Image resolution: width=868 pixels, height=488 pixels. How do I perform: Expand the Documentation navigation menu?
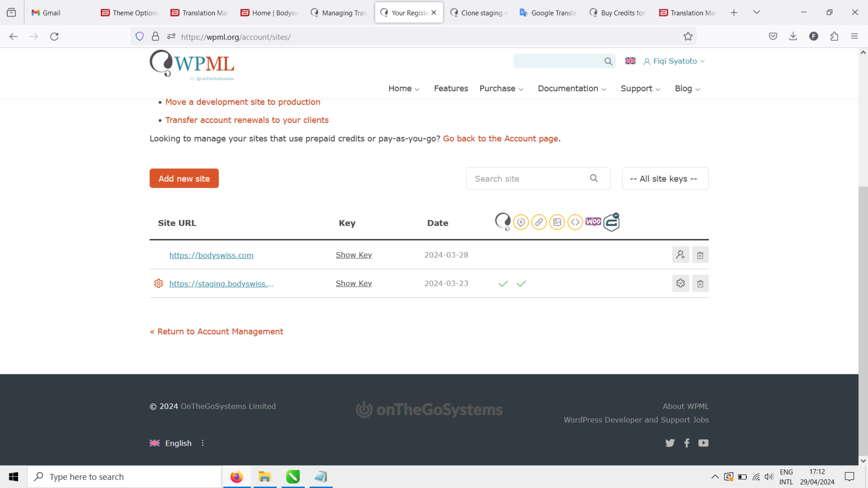pyautogui.click(x=572, y=88)
